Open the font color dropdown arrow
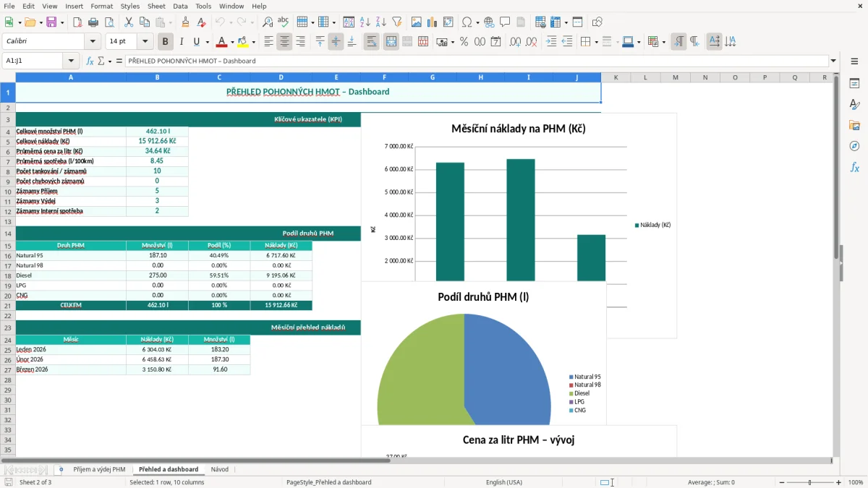 pyautogui.click(x=233, y=42)
